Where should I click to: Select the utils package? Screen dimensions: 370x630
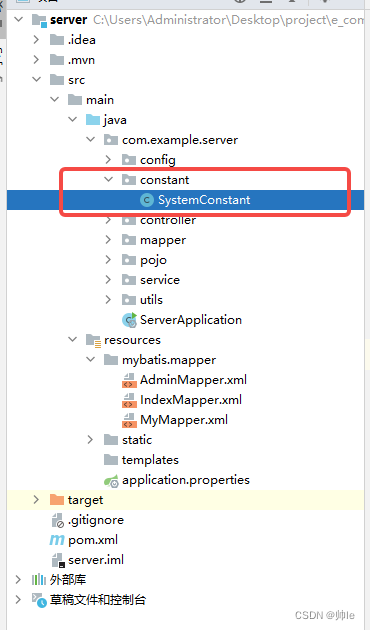click(x=151, y=300)
